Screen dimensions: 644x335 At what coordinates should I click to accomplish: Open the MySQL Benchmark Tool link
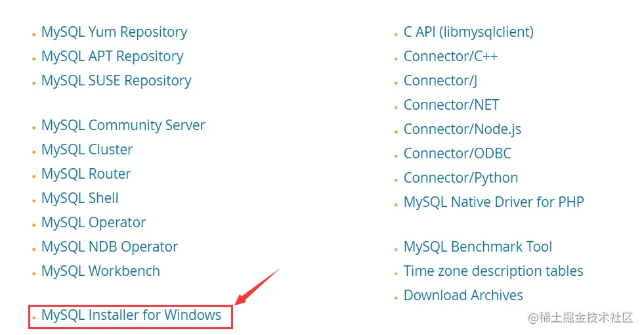tap(478, 246)
